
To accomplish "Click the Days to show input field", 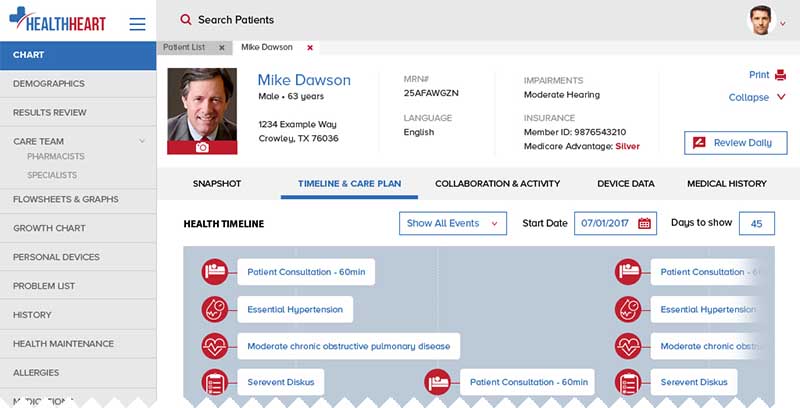I will (x=757, y=223).
